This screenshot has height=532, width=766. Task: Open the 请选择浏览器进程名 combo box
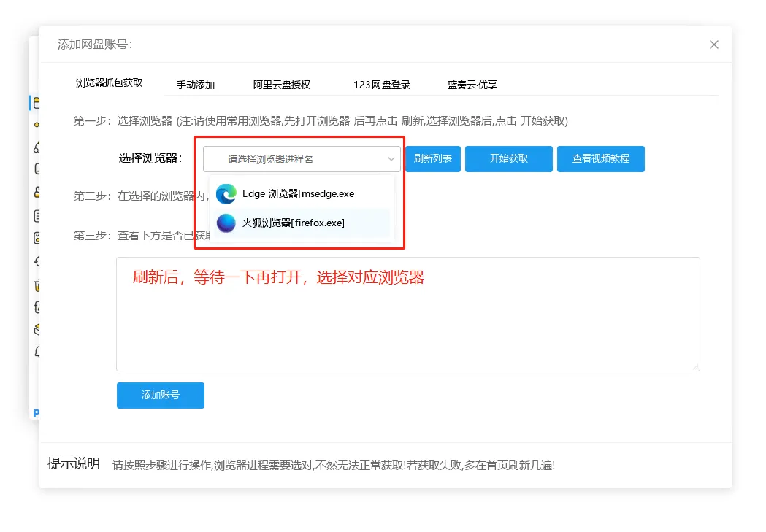click(302, 158)
